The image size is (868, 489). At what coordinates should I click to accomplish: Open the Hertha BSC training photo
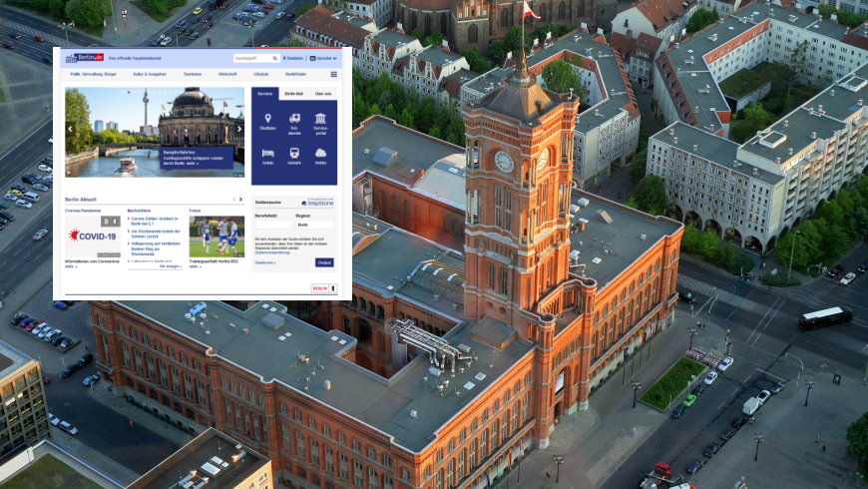click(217, 237)
